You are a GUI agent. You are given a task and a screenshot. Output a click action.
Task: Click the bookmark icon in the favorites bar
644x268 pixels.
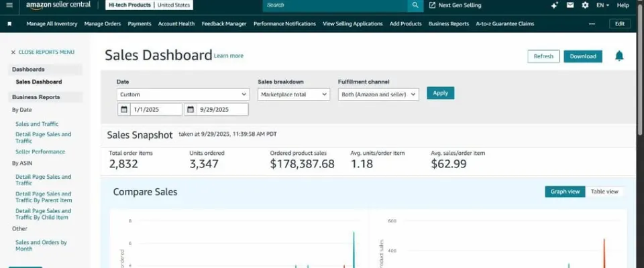coord(9,24)
